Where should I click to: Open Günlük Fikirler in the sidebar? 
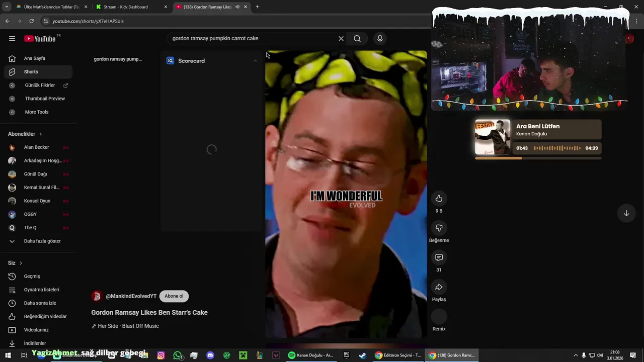38,85
